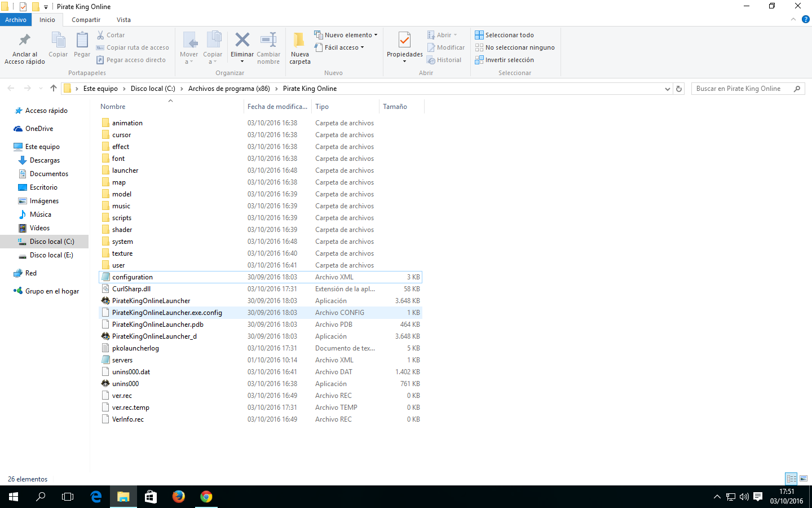
Task: Click Copiar ruta de acceso
Action: [133, 47]
